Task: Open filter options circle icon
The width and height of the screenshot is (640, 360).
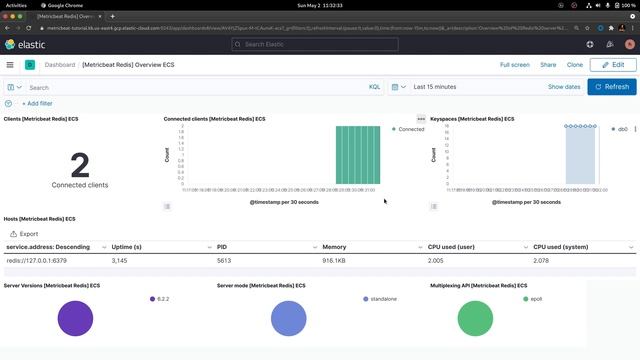Action: 8,104
